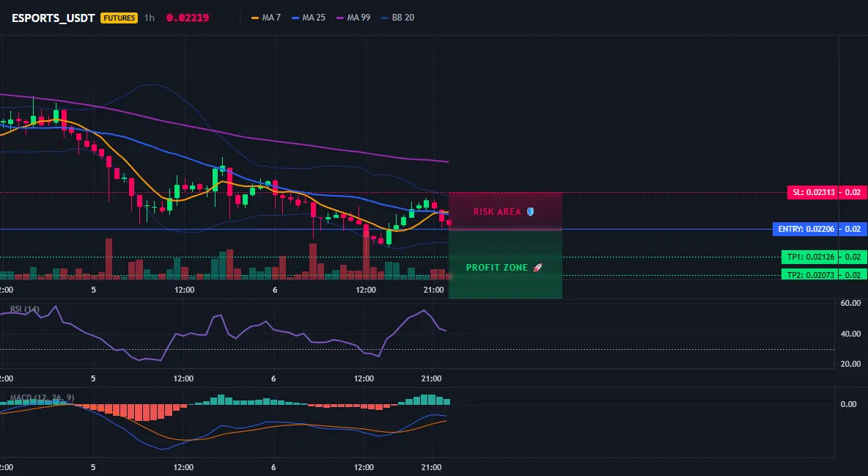The height and width of the screenshot is (476, 868).
Task: Click the 60.00 RSI axis value
Action: [x=850, y=303]
